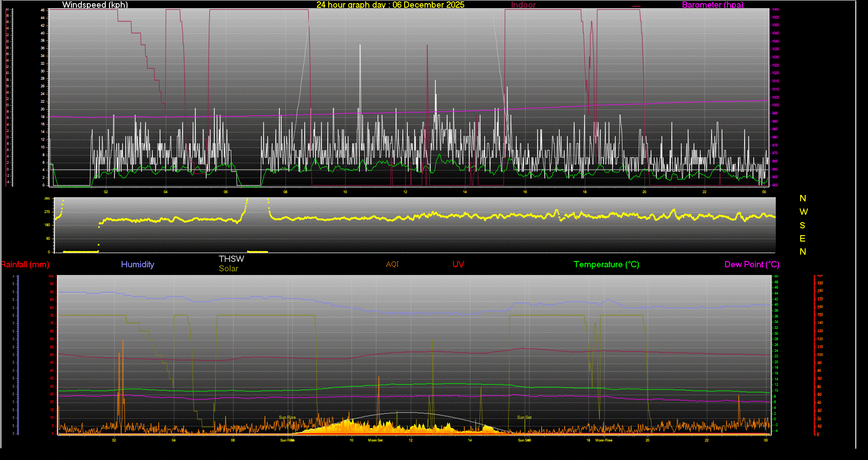Viewport: 868px width, 460px height.
Task: Select the Rainfall (mm) legend label
Action: [x=25, y=265]
